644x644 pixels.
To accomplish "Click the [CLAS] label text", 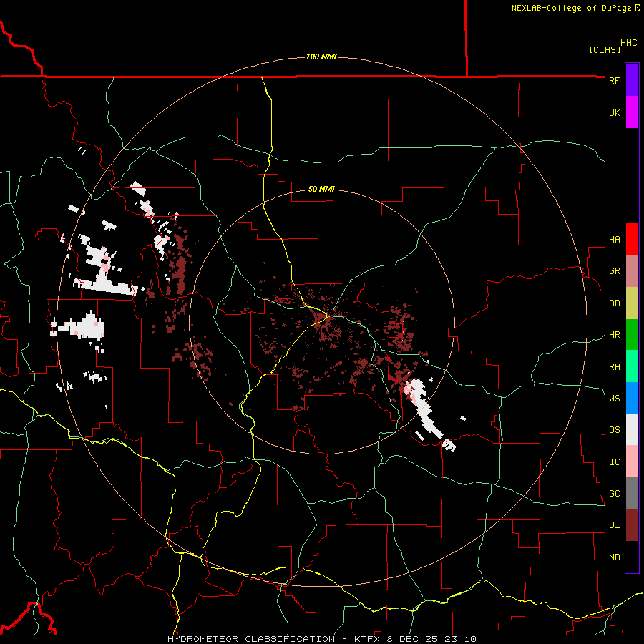I will [x=605, y=49].
